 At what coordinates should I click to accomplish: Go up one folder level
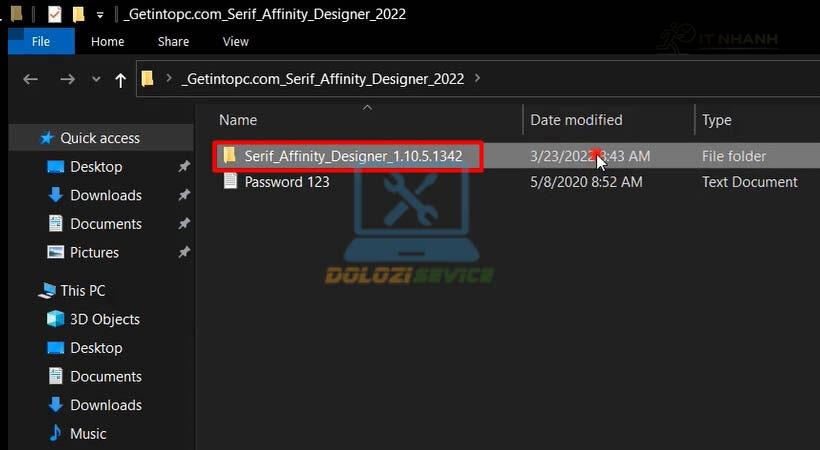(120, 80)
